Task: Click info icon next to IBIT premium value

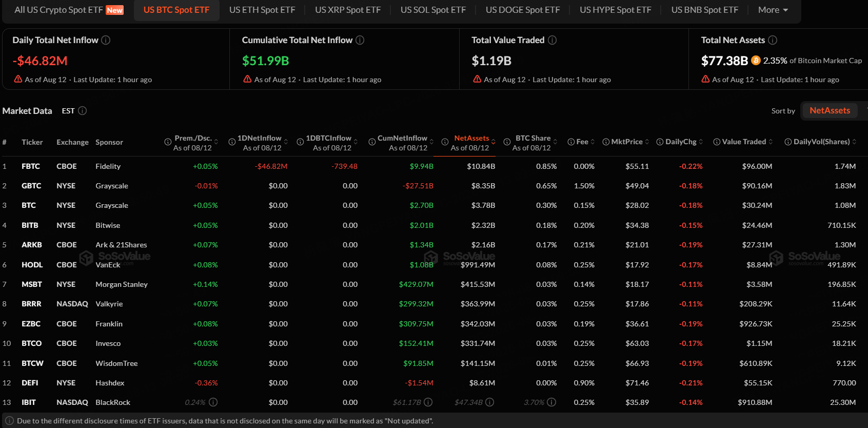Action: click(x=213, y=402)
